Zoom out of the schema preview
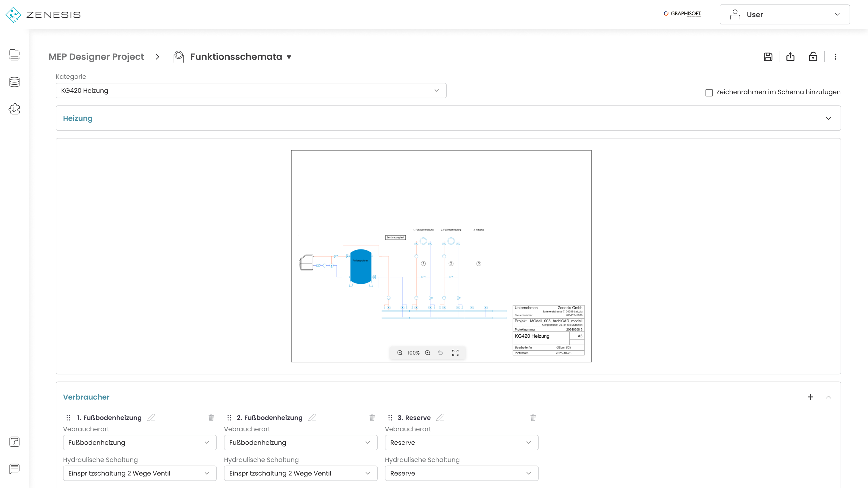The width and height of the screenshot is (868, 488). click(400, 353)
